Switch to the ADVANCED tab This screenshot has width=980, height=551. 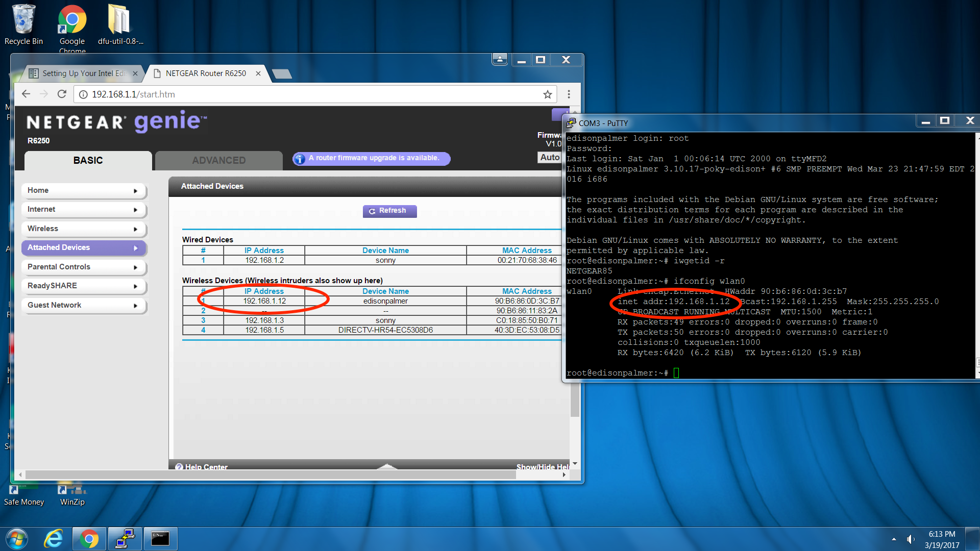pos(219,160)
